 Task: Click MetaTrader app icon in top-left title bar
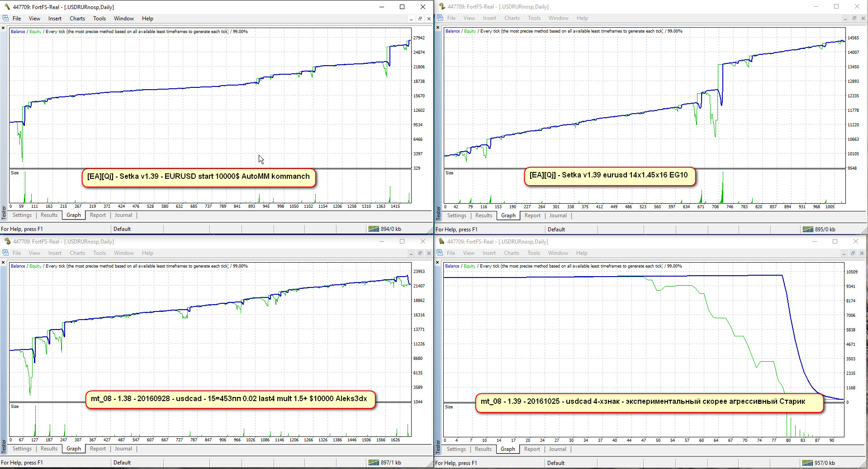(6, 7)
